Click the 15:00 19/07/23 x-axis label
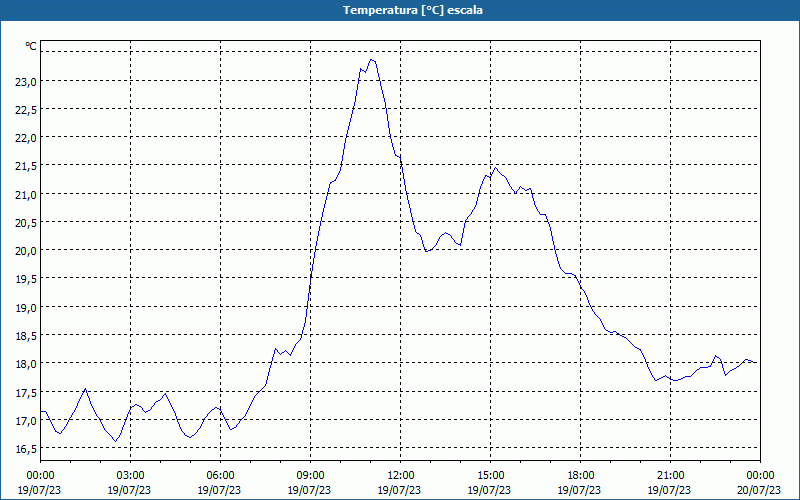 pos(490,483)
